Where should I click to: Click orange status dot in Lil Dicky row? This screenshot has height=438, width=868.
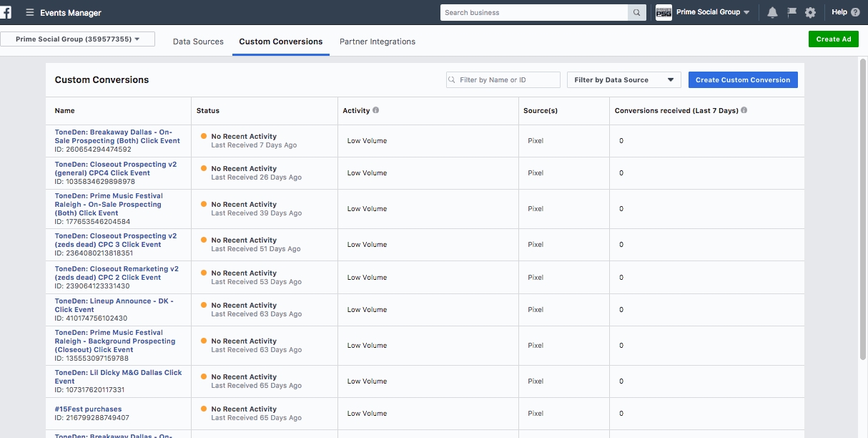coord(204,376)
